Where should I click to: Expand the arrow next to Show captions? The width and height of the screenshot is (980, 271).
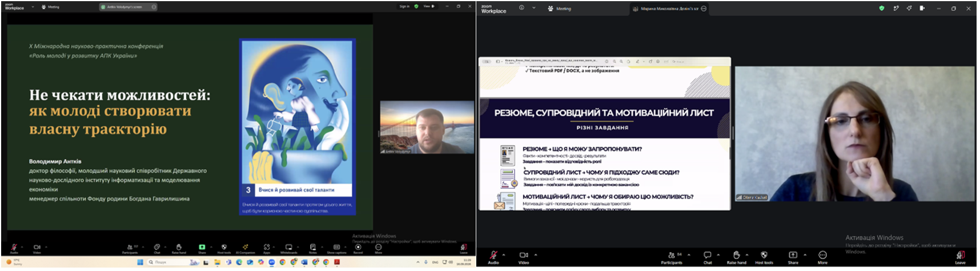[346, 247]
